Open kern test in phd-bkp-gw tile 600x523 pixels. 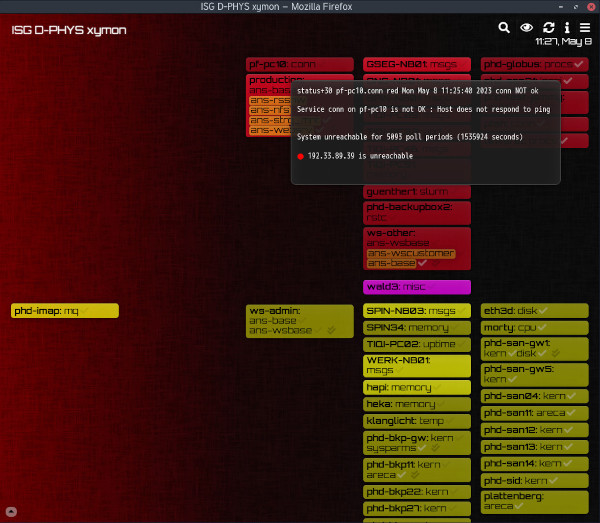pyautogui.click(x=442, y=438)
